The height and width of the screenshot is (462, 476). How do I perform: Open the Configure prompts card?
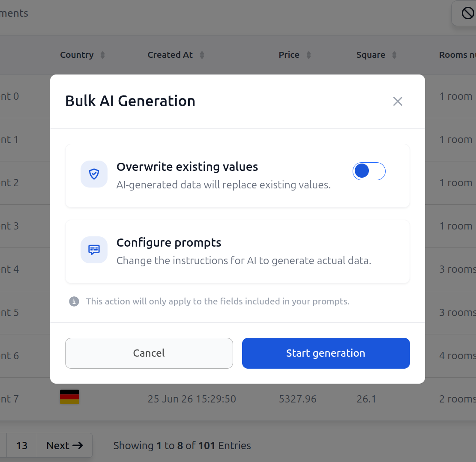[x=237, y=251]
